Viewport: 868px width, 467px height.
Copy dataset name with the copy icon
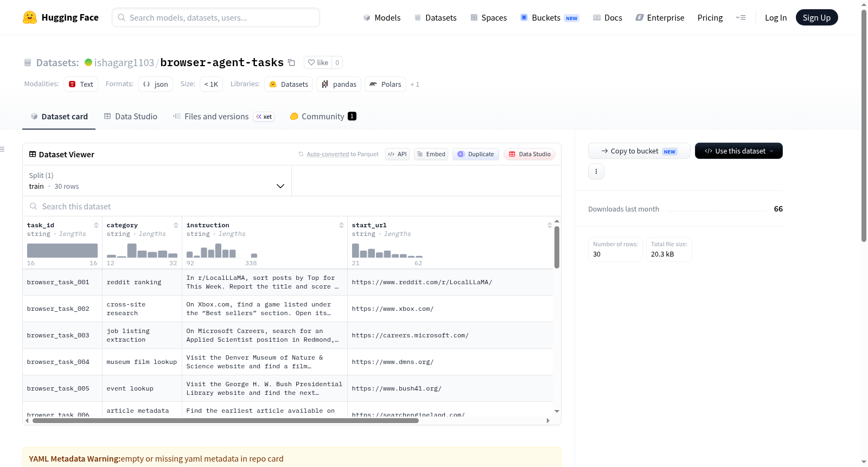click(x=291, y=62)
